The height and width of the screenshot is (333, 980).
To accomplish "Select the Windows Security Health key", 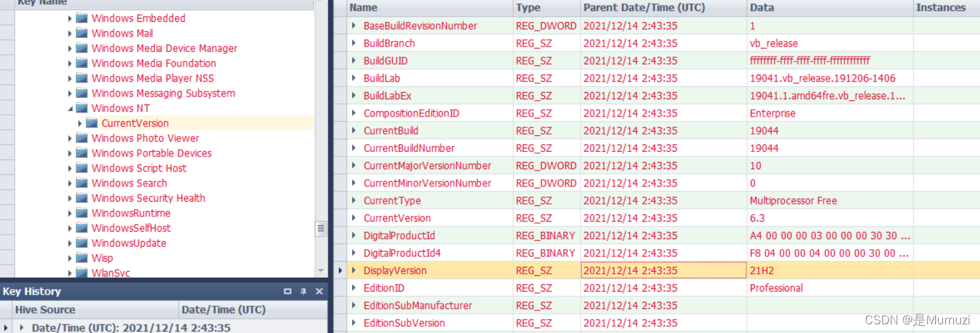I will [x=148, y=198].
